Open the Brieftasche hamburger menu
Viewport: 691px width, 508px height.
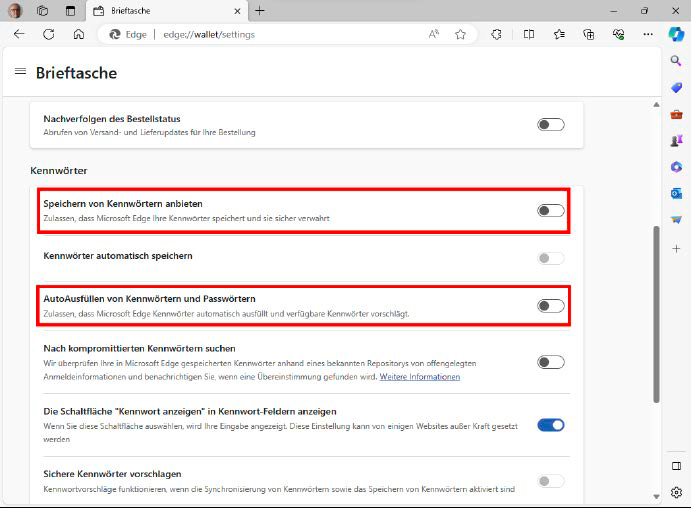20,71
